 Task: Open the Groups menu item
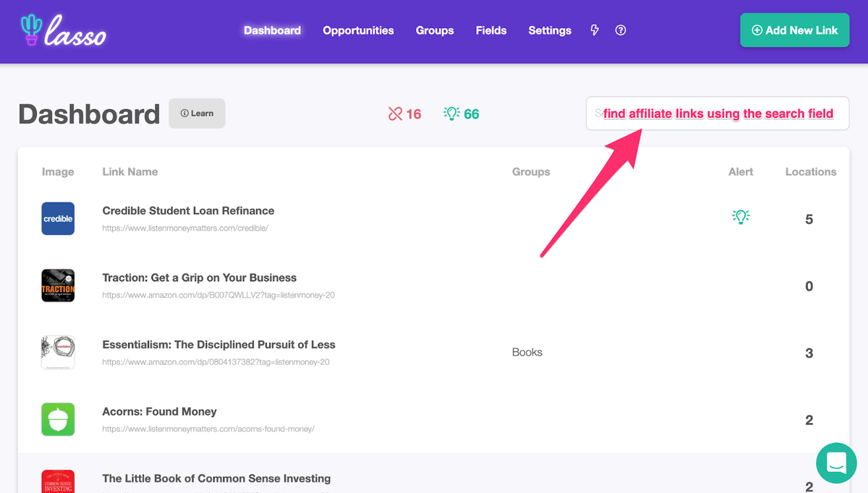click(x=435, y=30)
